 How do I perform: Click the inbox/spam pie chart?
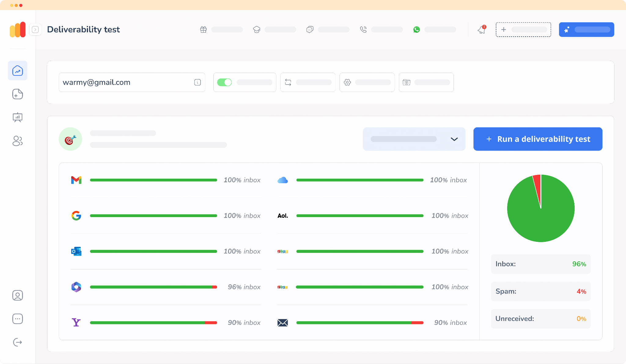(541, 208)
